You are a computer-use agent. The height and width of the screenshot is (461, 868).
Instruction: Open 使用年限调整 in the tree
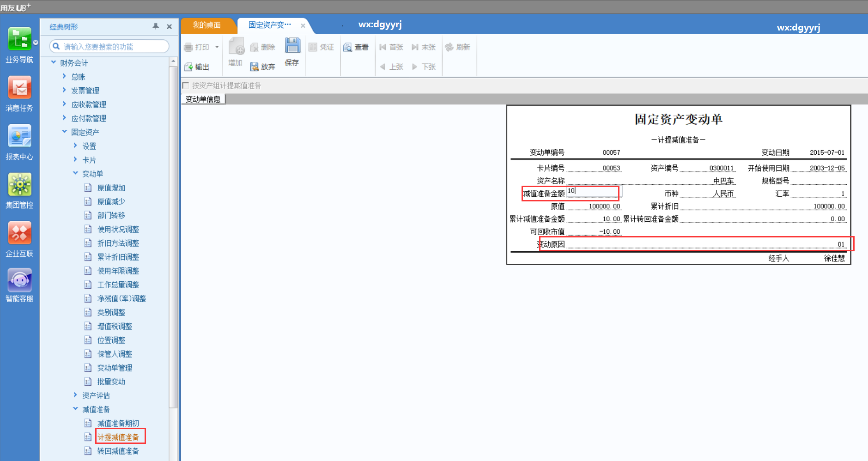coord(118,271)
